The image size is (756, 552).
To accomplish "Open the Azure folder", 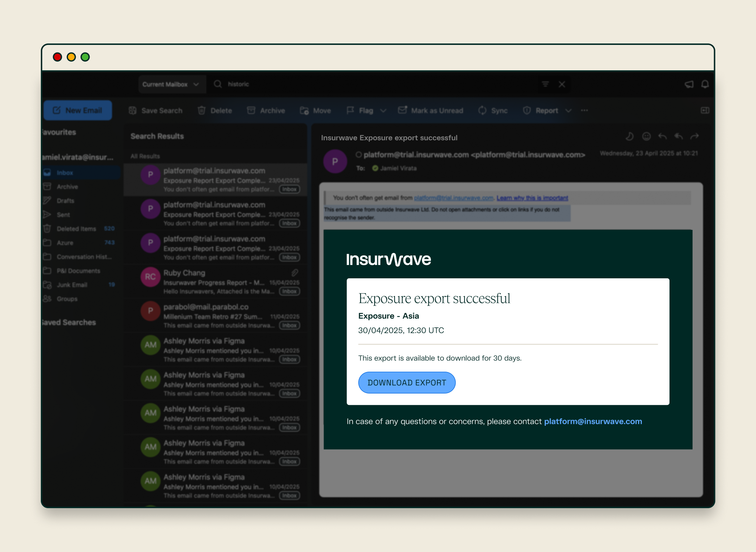I will [x=81, y=242].
